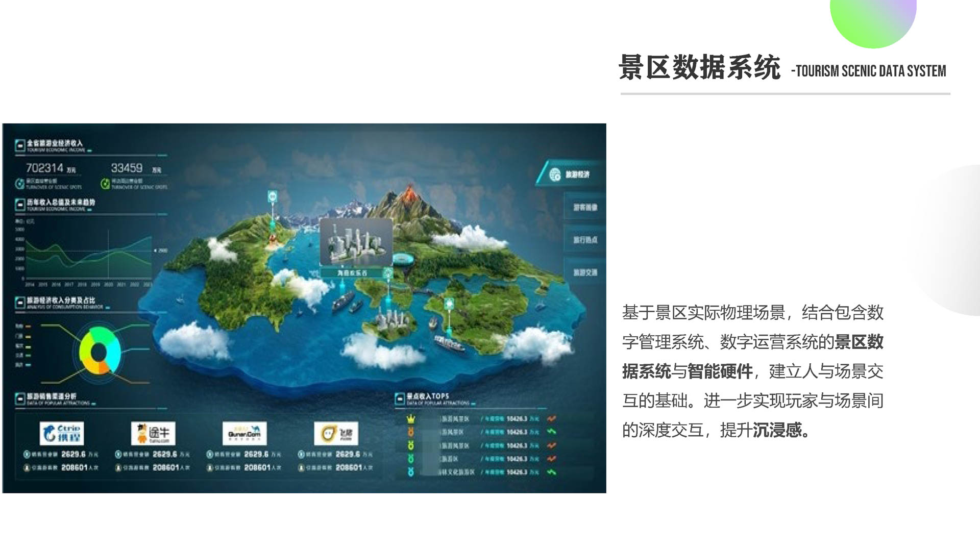Viewport: 980px width, 551px height.
Task: Switch to the 游客画像 tab
Action: [584, 208]
